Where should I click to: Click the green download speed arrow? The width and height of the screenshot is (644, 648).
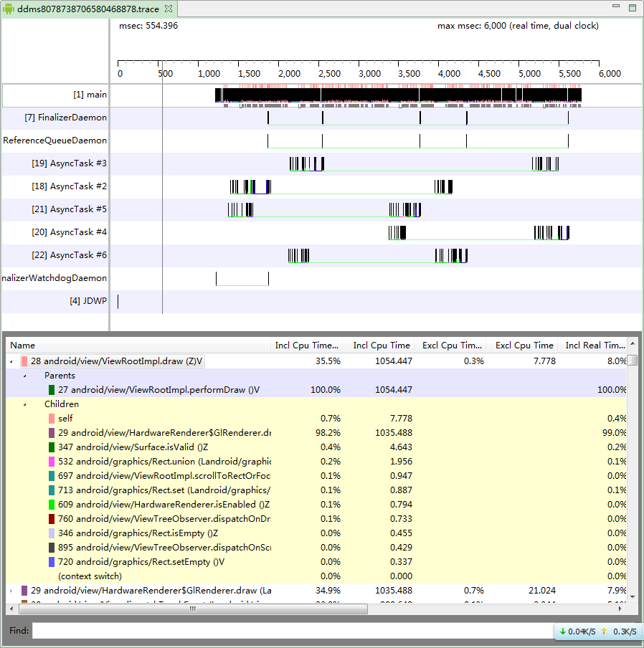[562, 632]
